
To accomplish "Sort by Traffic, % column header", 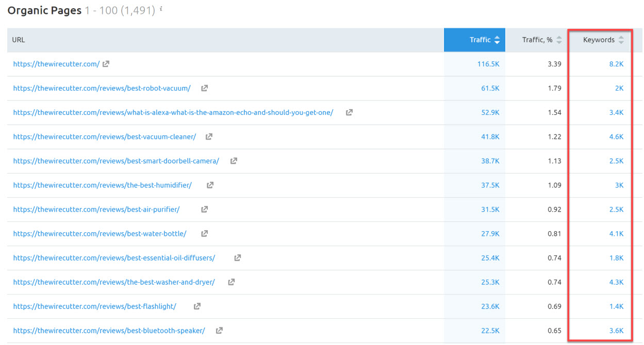I will (541, 40).
